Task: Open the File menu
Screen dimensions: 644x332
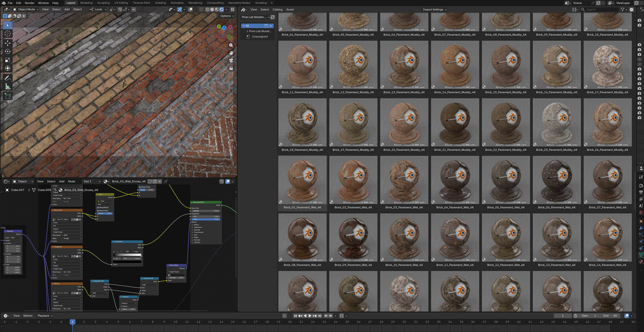Action: coord(10,3)
